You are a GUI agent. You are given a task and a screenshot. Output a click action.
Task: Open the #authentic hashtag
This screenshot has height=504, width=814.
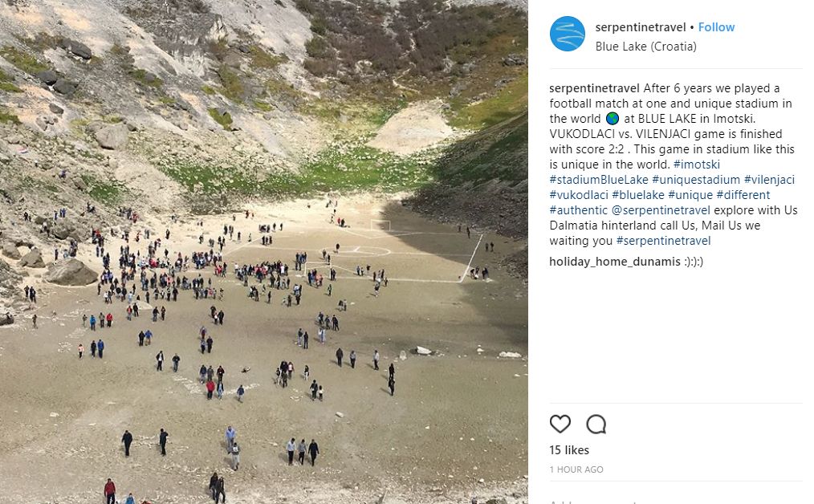[x=578, y=210]
